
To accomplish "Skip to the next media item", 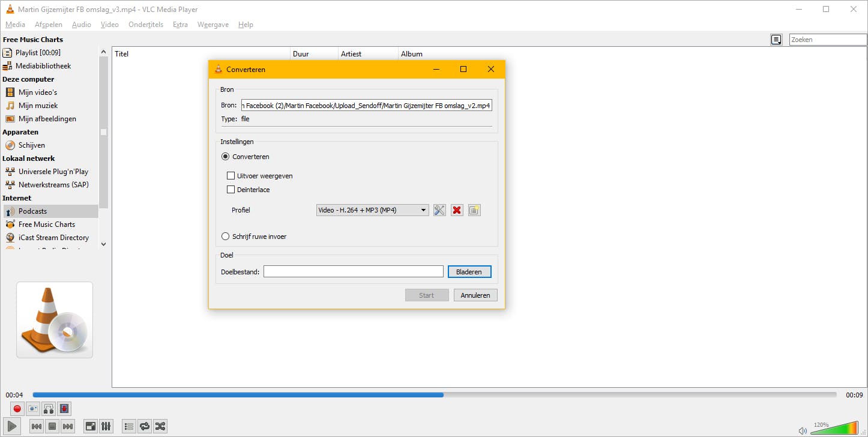I will pyautogui.click(x=68, y=426).
